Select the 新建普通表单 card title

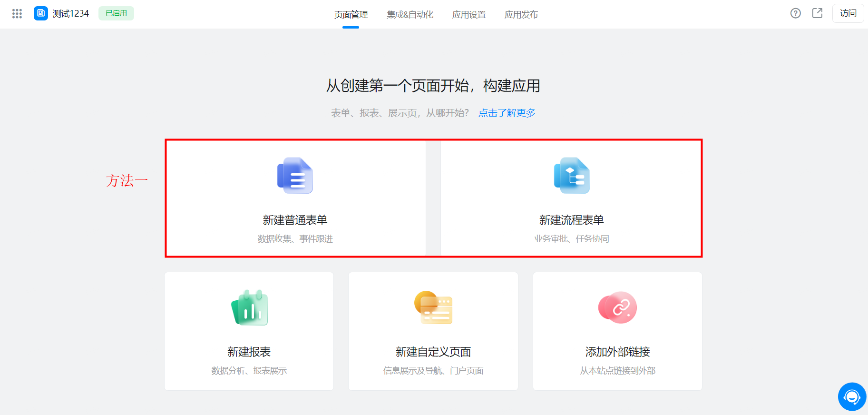click(295, 220)
